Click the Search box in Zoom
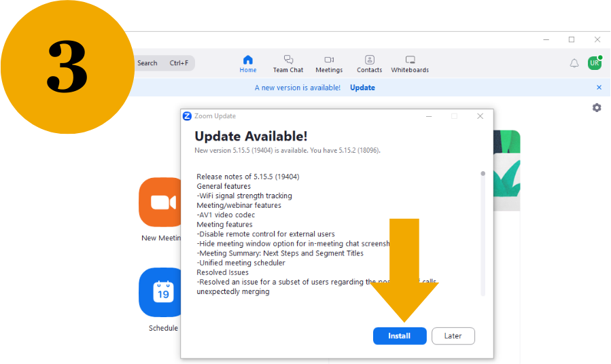Viewport: 611px width, 364px height. click(163, 63)
